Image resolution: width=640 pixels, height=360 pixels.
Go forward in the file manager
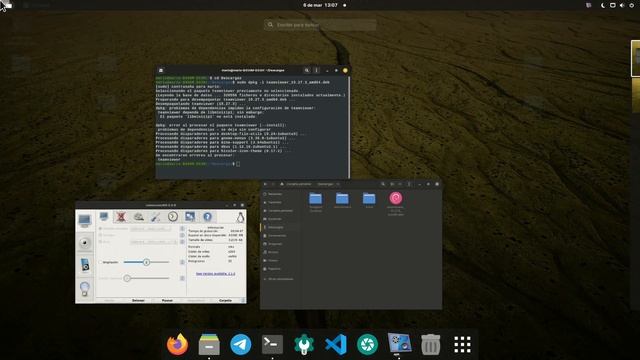273,184
